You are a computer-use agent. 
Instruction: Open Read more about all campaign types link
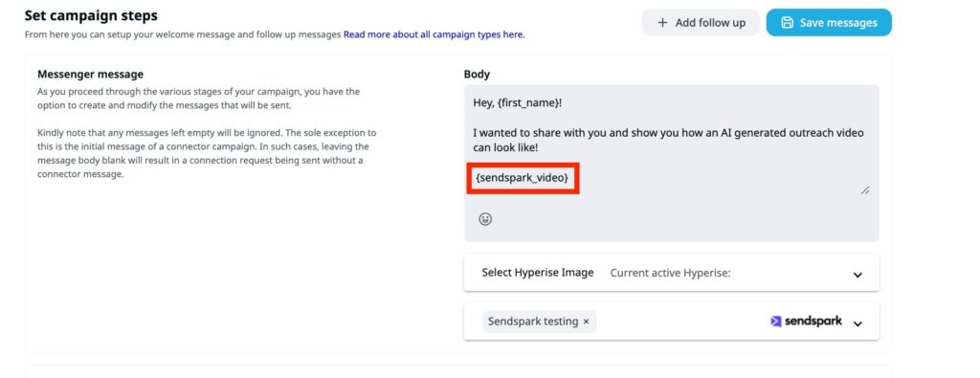tap(434, 35)
